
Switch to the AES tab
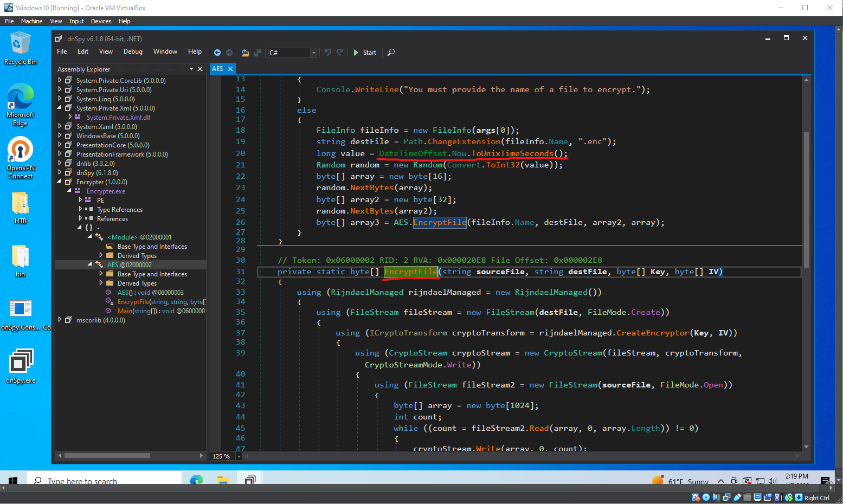click(217, 69)
